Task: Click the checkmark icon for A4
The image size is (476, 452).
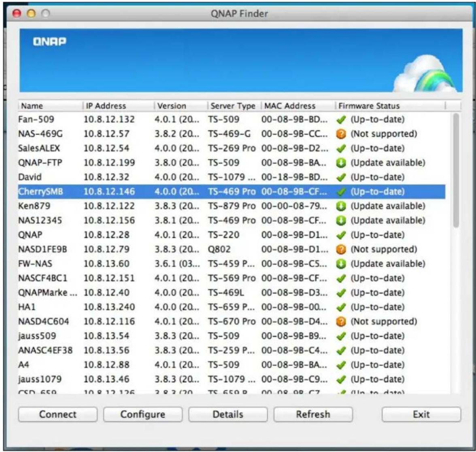Action: point(341,365)
